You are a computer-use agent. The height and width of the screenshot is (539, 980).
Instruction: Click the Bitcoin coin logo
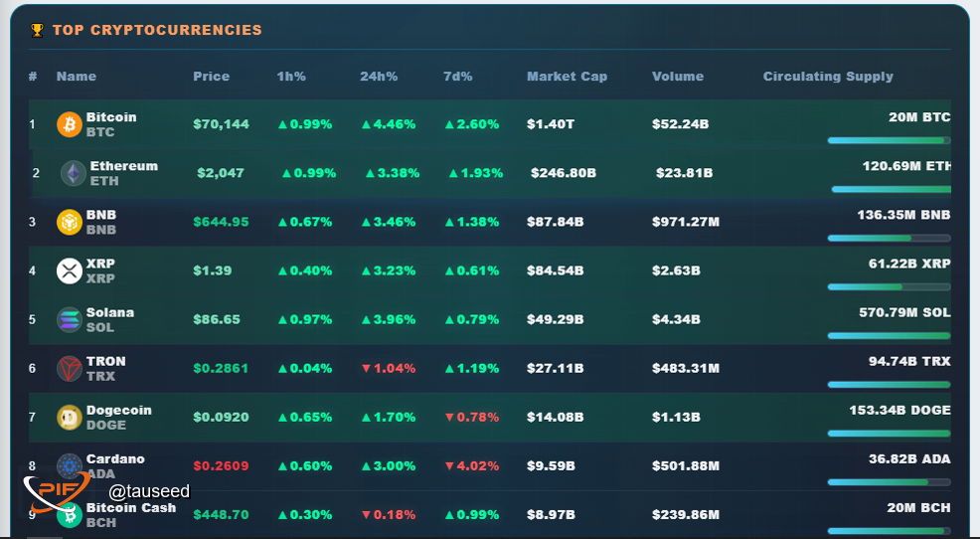(70, 124)
